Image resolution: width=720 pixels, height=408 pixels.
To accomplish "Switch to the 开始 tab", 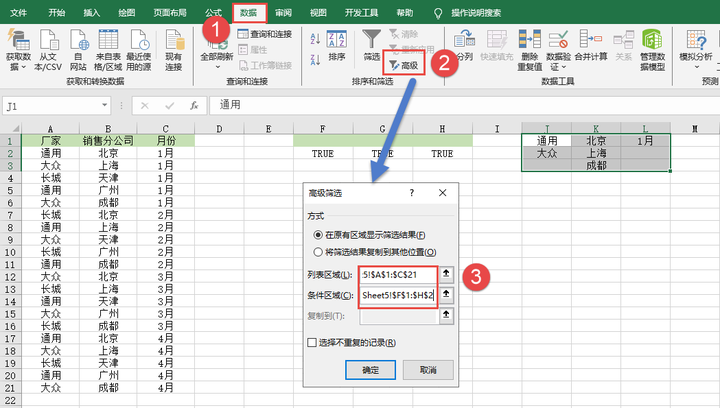I will pos(56,13).
